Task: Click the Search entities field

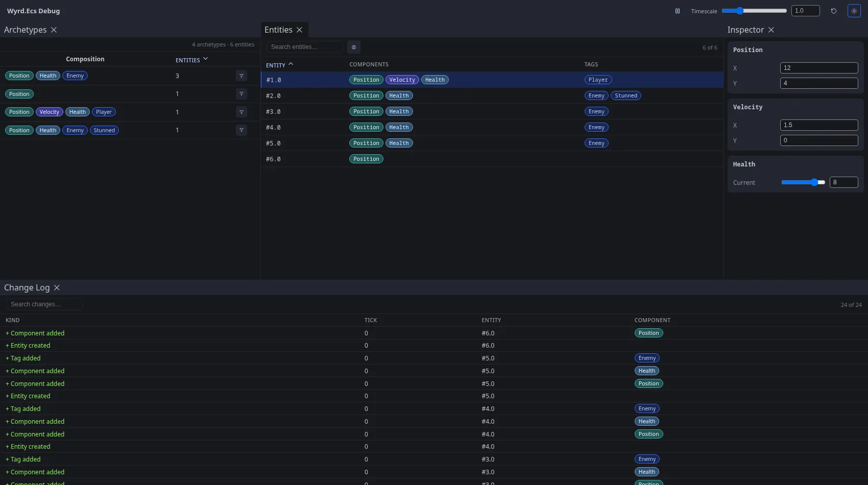Action: pyautogui.click(x=305, y=47)
